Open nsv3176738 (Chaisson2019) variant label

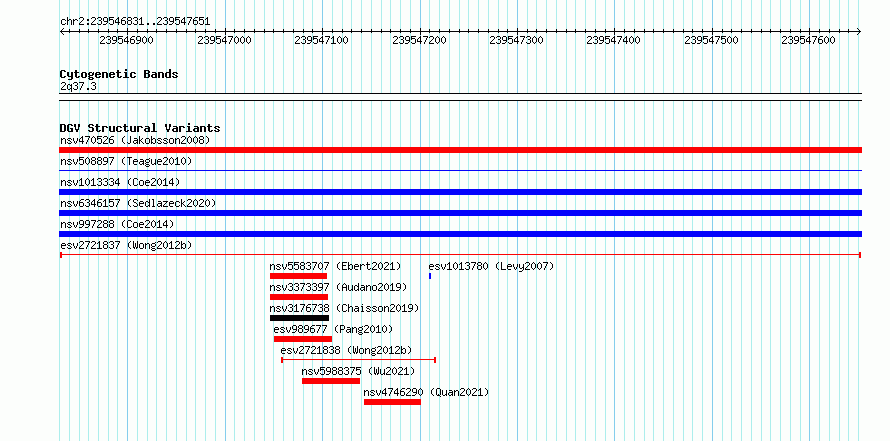click(x=344, y=309)
